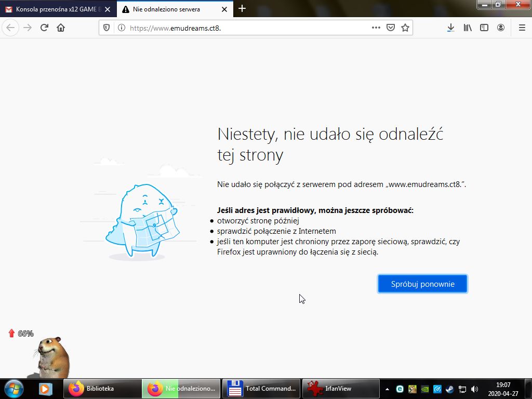Open the Library bookshelf icon

pyautogui.click(x=468, y=28)
